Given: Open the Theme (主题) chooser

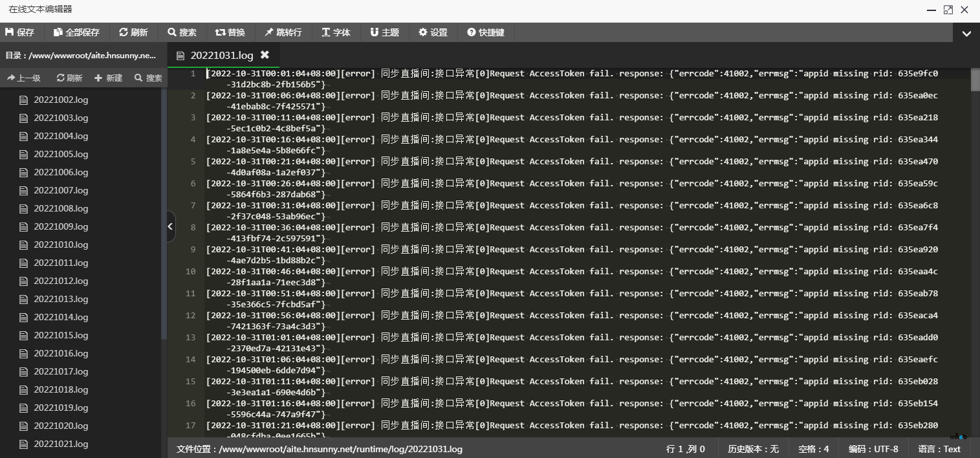Looking at the screenshot, I should tap(385, 32).
